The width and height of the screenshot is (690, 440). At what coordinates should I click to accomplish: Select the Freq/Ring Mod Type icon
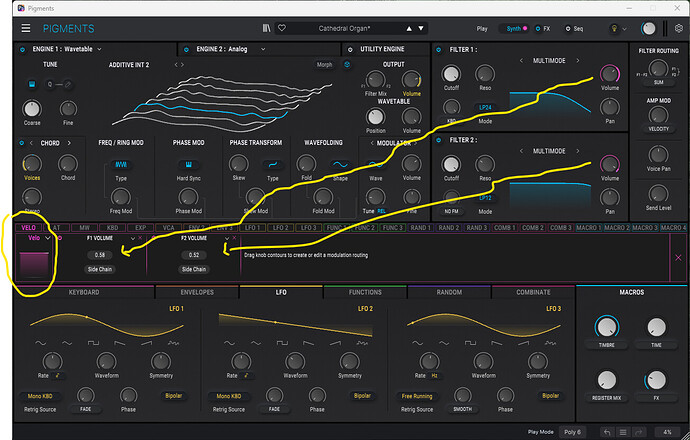[121, 165]
